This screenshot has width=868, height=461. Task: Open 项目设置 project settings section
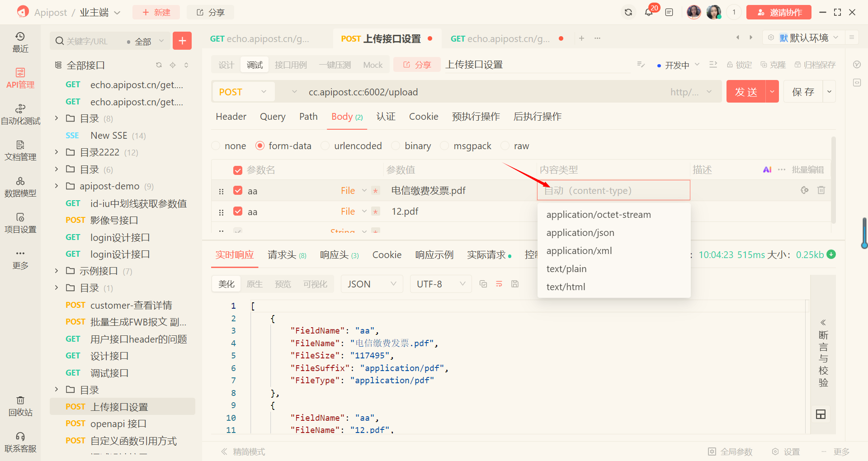(x=20, y=223)
